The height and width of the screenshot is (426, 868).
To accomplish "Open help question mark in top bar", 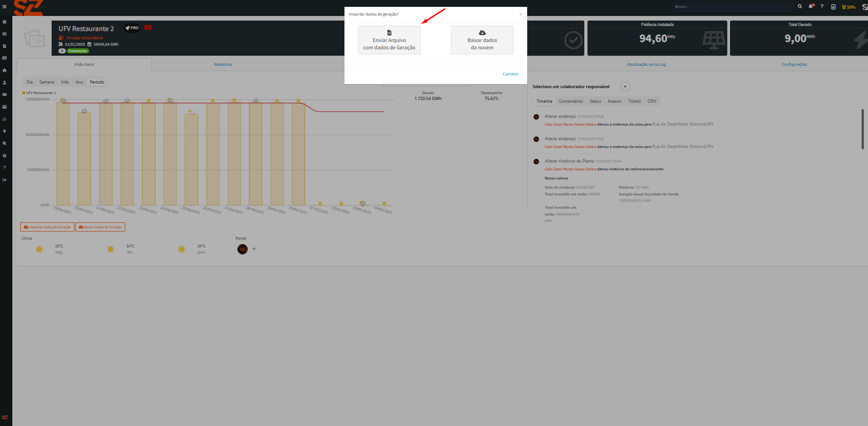I will point(822,6).
